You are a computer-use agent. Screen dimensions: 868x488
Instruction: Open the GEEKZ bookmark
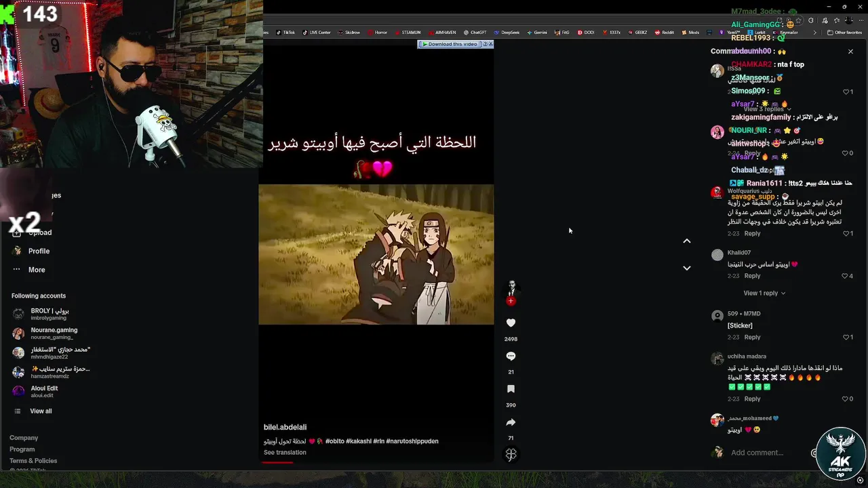pos(637,33)
